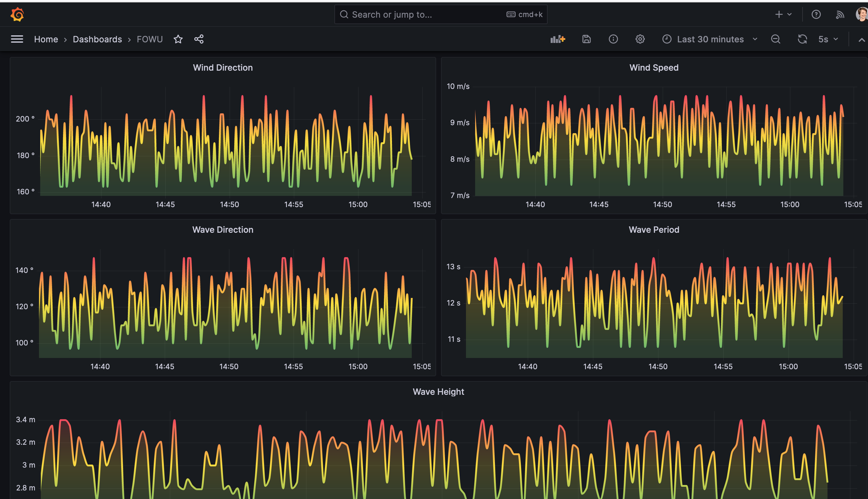Click the star/favorite dashboard icon
This screenshot has width=868, height=499.
179,39
